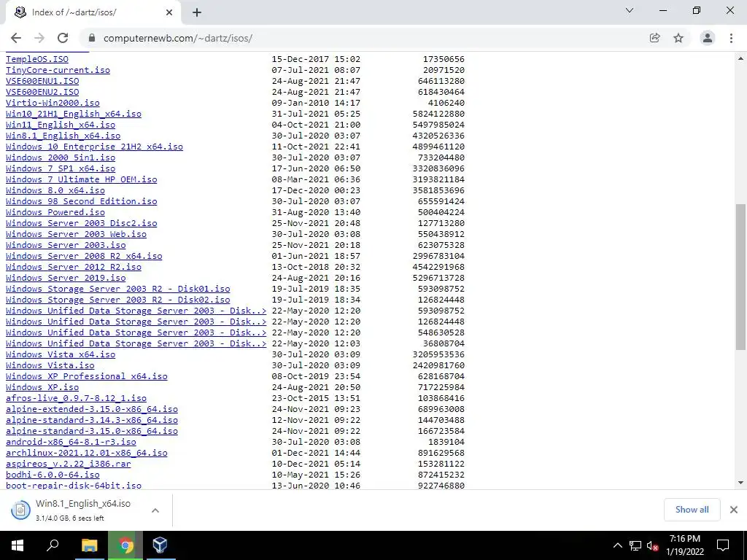Screen dimensions: 747x560
Task: Share this page via share icon
Action: (x=654, y=38)
